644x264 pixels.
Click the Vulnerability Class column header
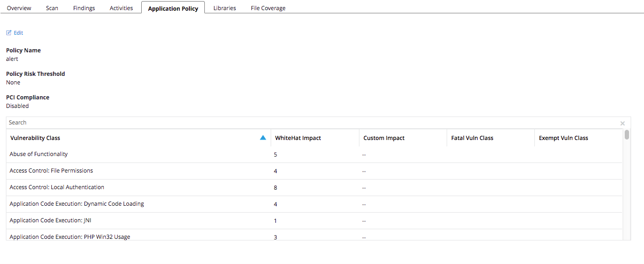pyautogui.click(x=138, y=138)
